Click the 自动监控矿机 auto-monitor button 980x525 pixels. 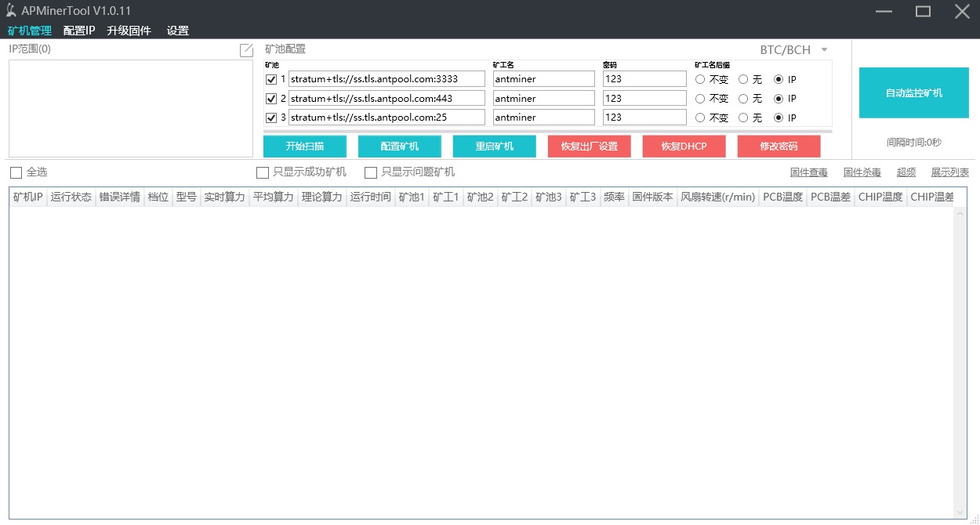tap(914, 93)
